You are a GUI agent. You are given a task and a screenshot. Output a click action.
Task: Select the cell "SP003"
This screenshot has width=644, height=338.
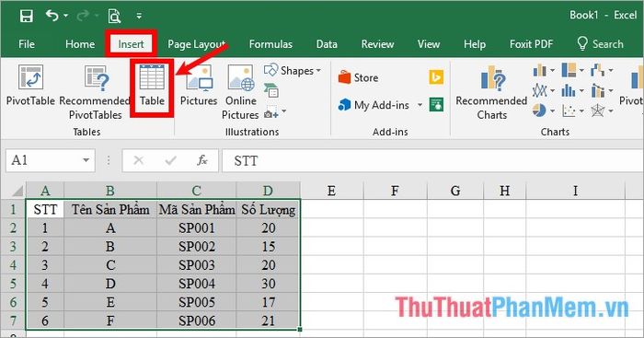click(197, 265)
